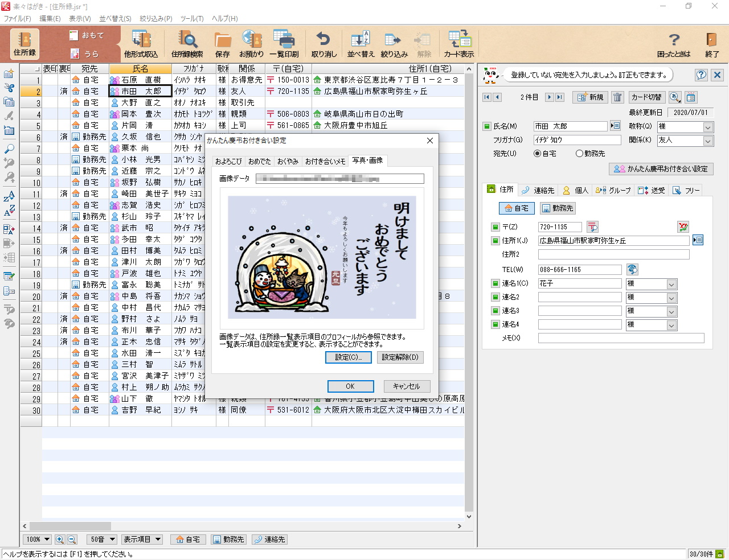Click the 保存 save icon
Screen dimensions: 729x560
223,44
